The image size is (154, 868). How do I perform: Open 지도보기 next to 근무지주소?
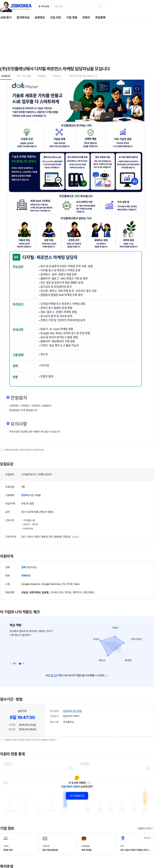tap(76, 537)
